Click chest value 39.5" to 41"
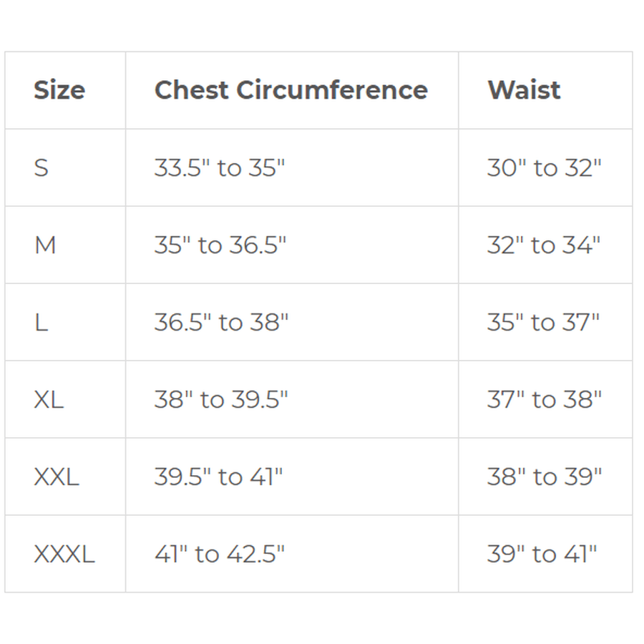Viewport: 644px width, 644px height. [219, 477]
